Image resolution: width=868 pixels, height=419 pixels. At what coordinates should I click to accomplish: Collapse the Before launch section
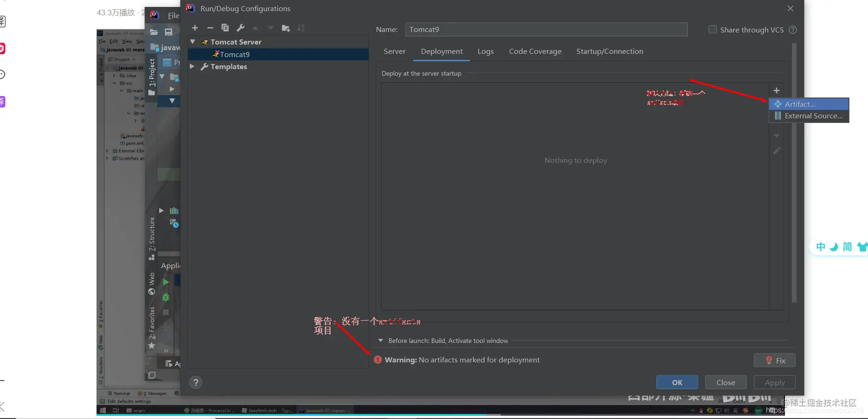point(381,341)
